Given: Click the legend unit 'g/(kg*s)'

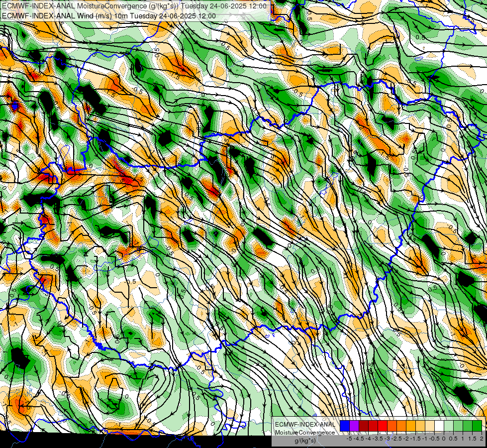Looking at the screenshot, I should (305, 441).
